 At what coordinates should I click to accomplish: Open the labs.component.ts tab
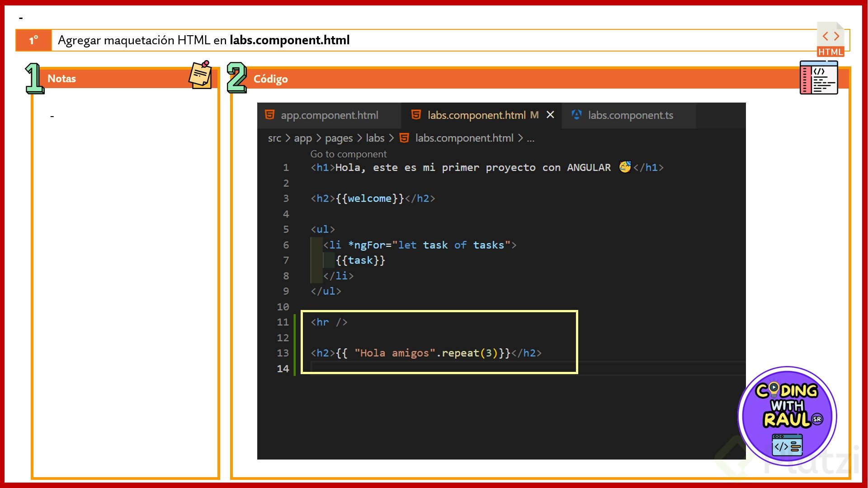(x=630, y=115)
